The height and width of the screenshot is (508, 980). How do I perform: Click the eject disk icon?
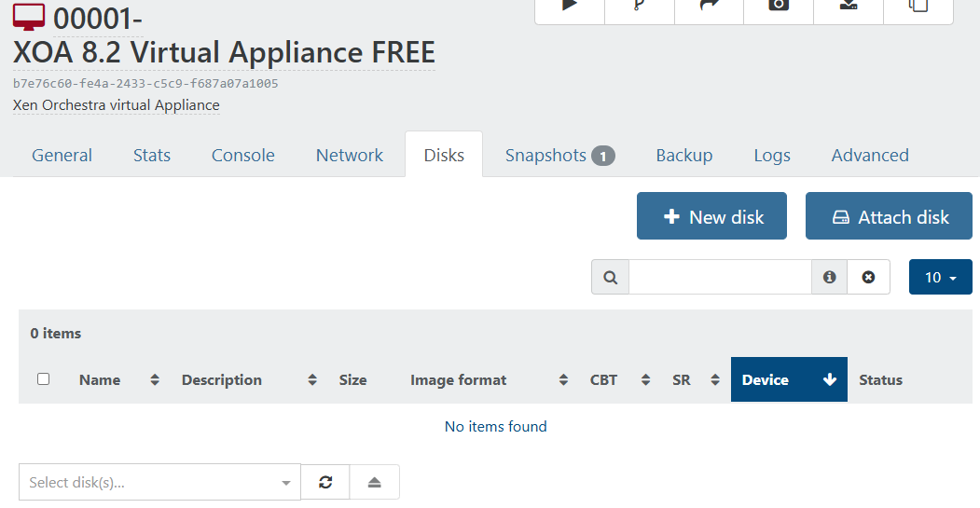coord(375,482)
